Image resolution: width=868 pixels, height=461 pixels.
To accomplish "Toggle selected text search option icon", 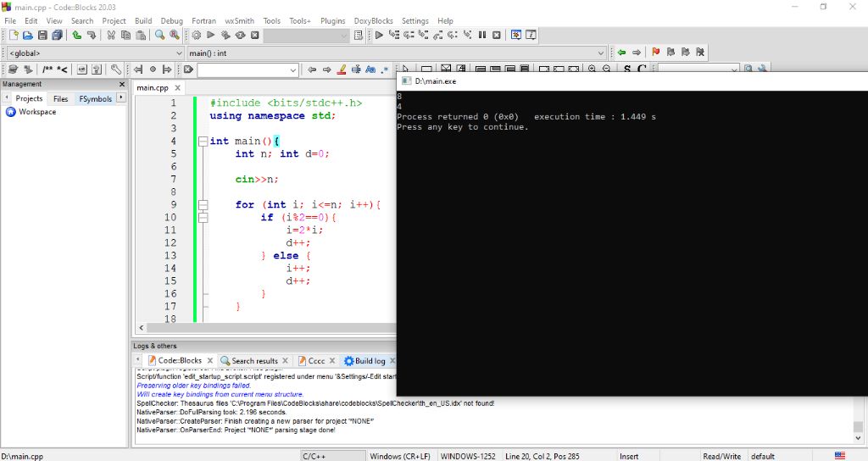I will (356, 69).
